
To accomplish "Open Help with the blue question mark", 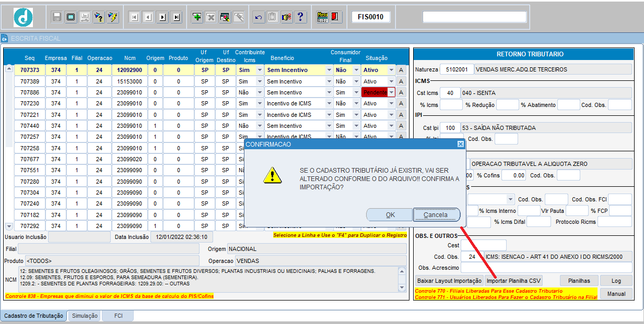I will click(x=300, y=17).
